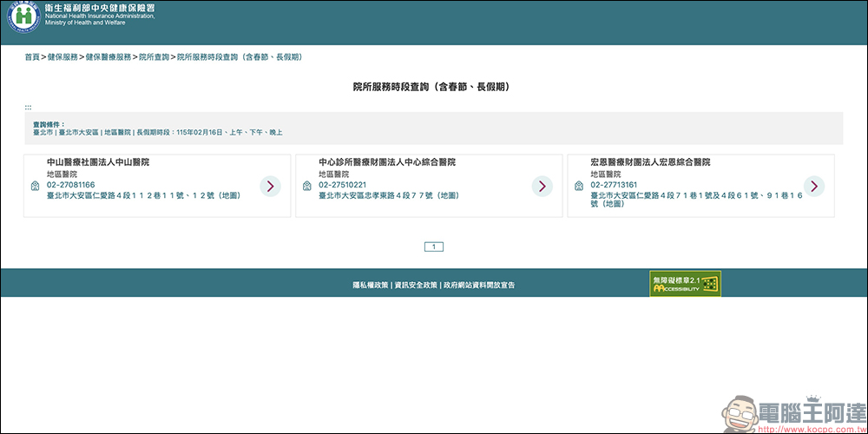Open details arrow for 中山醫院
The width and height of the screenshot is (868, 434).
point(270,187)
